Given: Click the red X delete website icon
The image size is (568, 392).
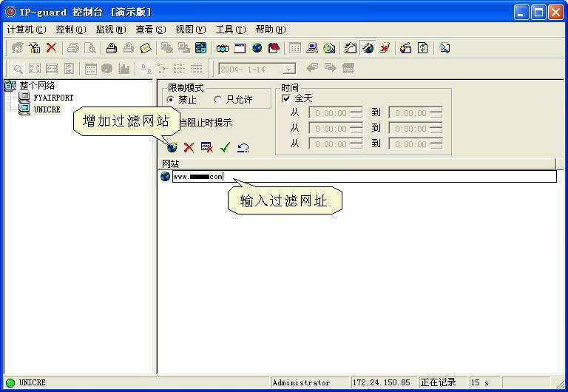Looking at the screenshot, I should point(189,147).
